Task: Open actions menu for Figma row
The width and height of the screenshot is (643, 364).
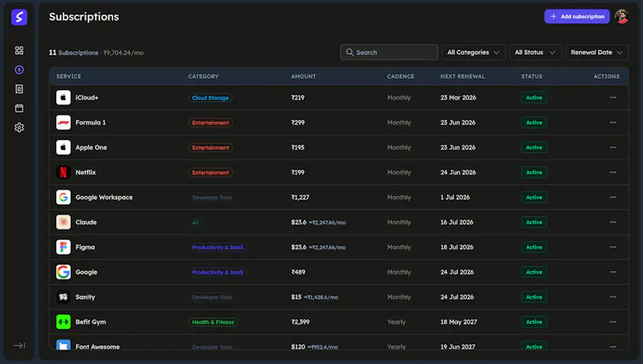Action: point(612,247)
